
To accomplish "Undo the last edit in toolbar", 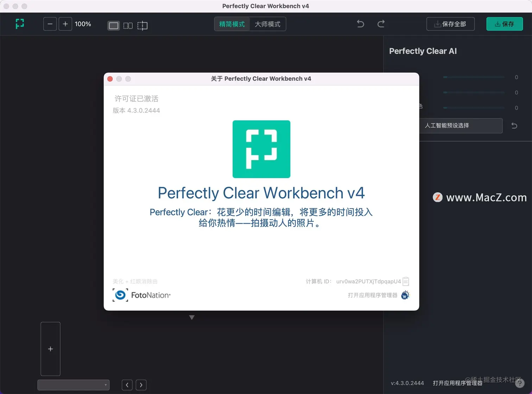I will (361, 24).
